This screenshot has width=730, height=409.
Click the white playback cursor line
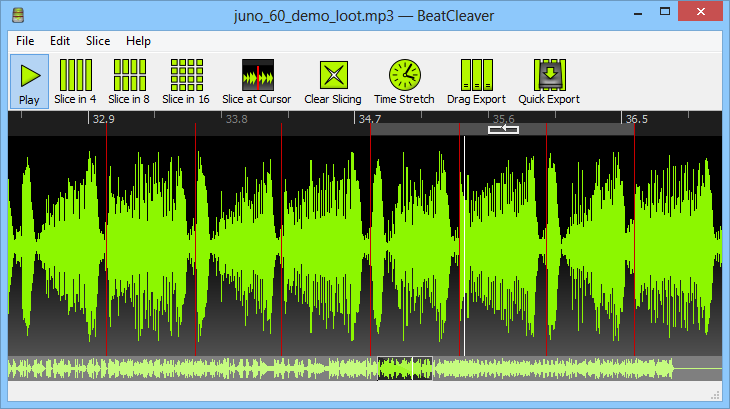click(464, 246)
